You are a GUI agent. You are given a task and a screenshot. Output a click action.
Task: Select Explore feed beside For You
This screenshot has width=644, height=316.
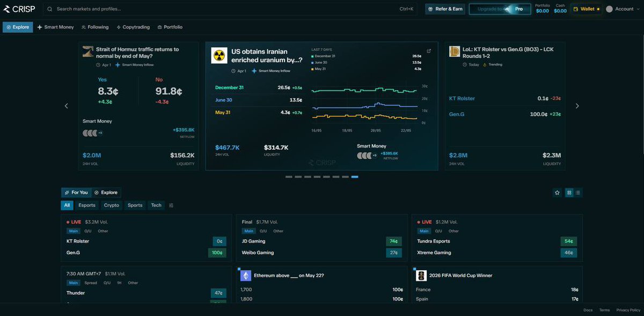(x=106, y=193)
